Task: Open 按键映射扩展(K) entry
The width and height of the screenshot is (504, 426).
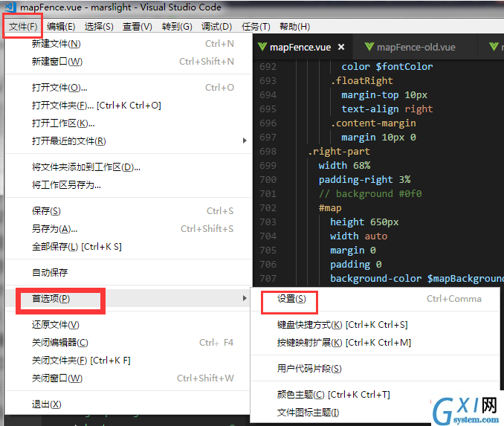Action: 375,343
